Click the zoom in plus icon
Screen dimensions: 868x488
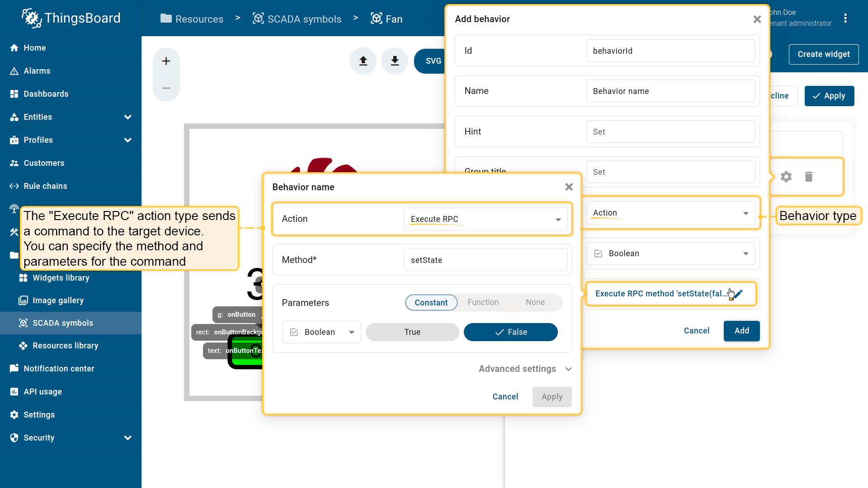(166, 61)
